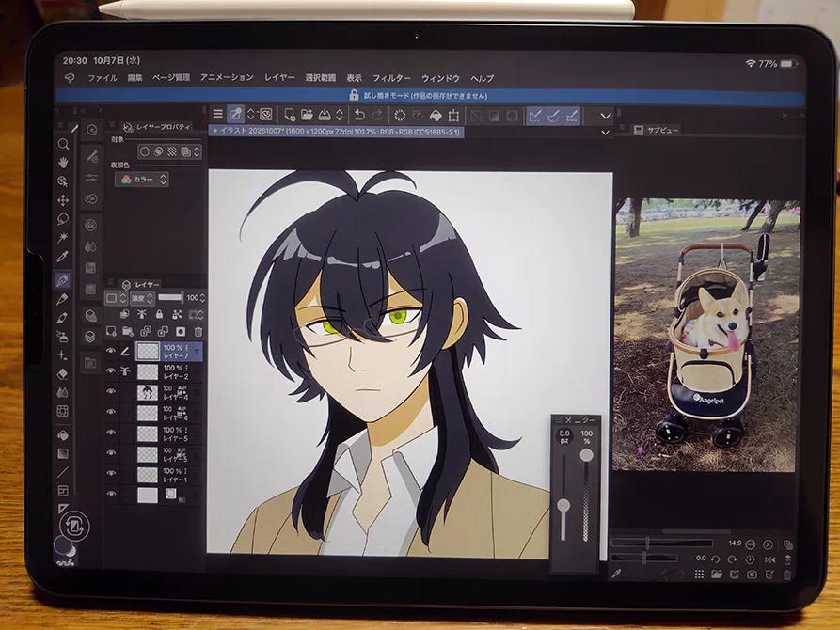Click New layer folder icon in Layer panel
Image resolution: width=840 pixels, height=630 pixels.
pos(129,331)
